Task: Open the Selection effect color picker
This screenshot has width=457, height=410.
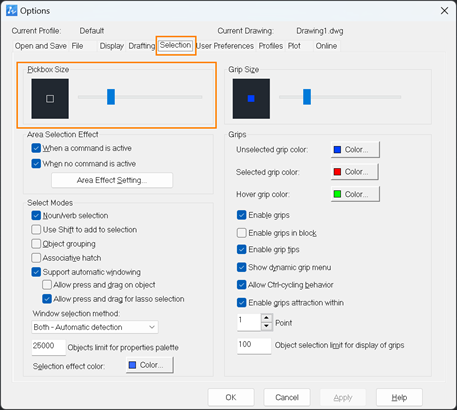Action: click(x=150, y=365)
